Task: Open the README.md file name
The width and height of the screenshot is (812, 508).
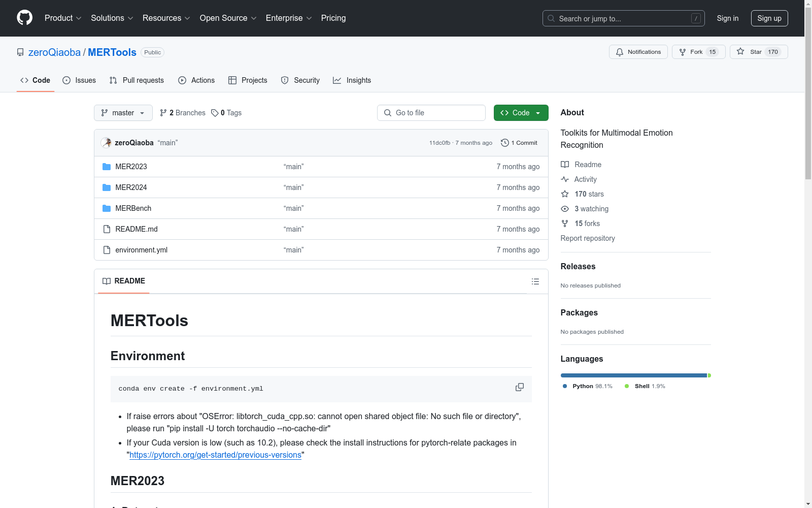Action: 137,229
